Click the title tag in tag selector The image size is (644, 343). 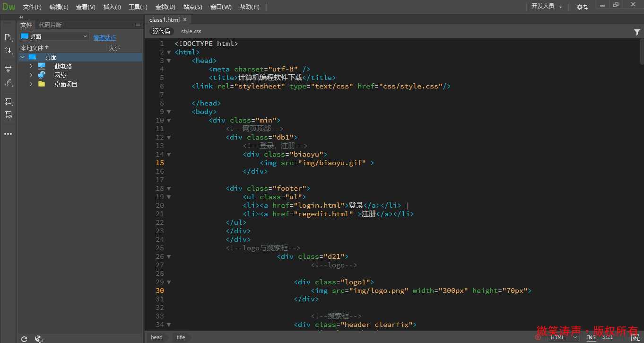tap(181, 337)
